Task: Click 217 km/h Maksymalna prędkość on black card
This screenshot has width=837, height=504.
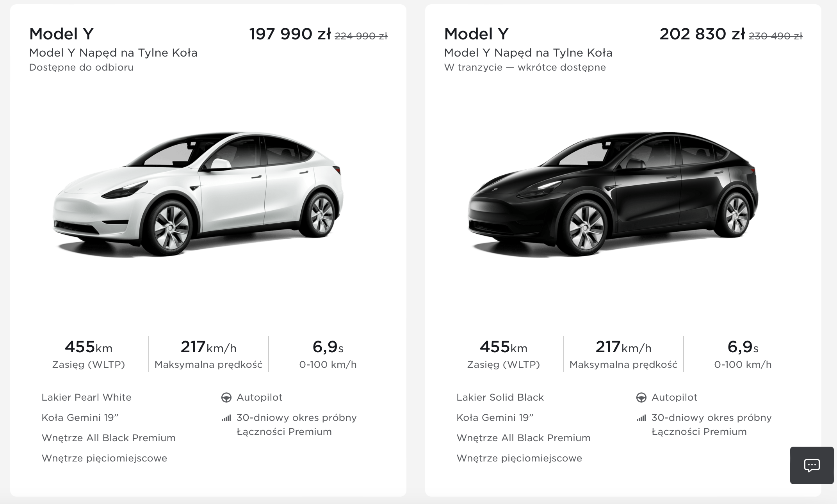Action: tap(623, 354)
